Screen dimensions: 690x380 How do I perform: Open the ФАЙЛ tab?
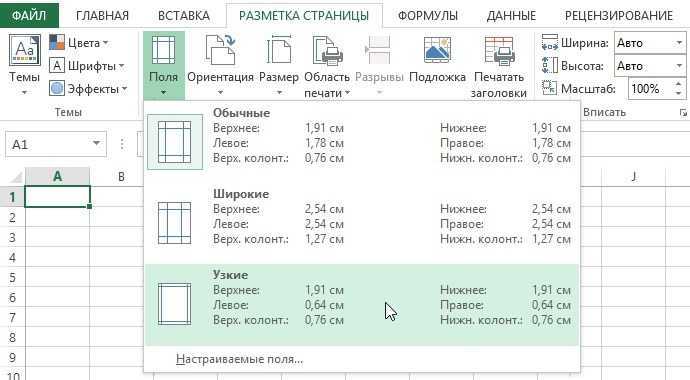coord(29,15)
